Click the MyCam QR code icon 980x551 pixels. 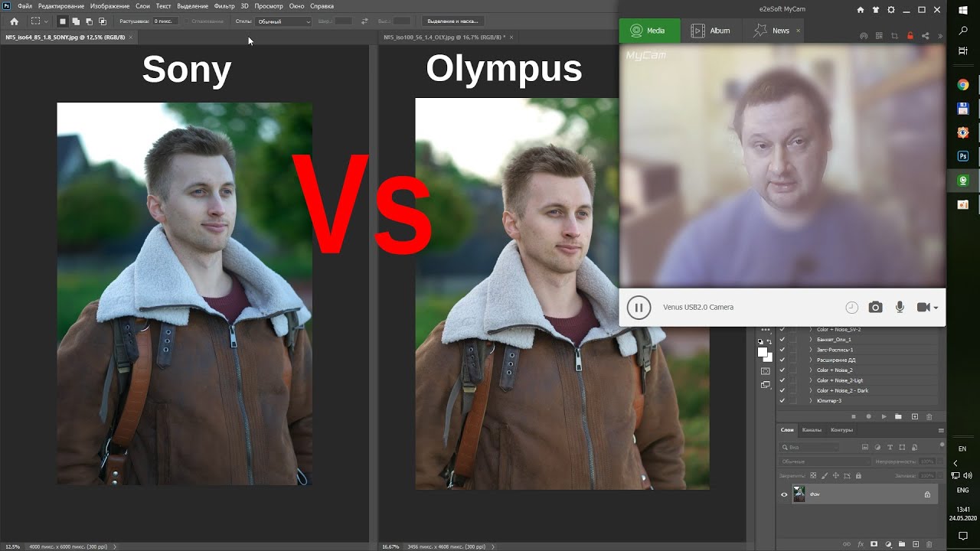point(880,36)
